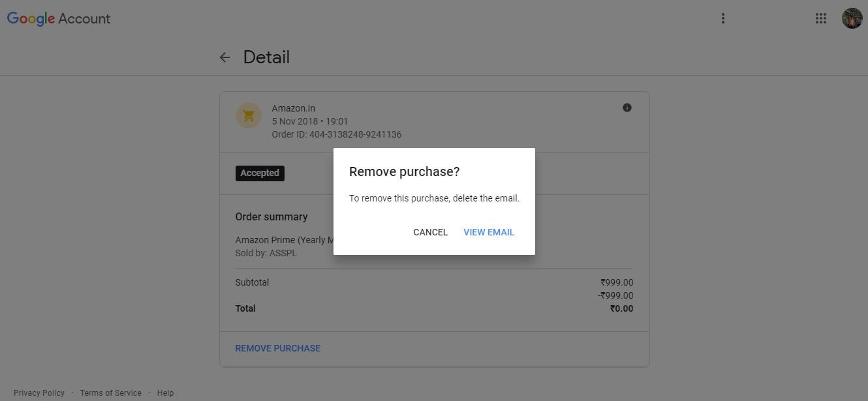This screenshot has width=868, height=401.
Task: Open the Google apps grid
Action: coord(821,18)
